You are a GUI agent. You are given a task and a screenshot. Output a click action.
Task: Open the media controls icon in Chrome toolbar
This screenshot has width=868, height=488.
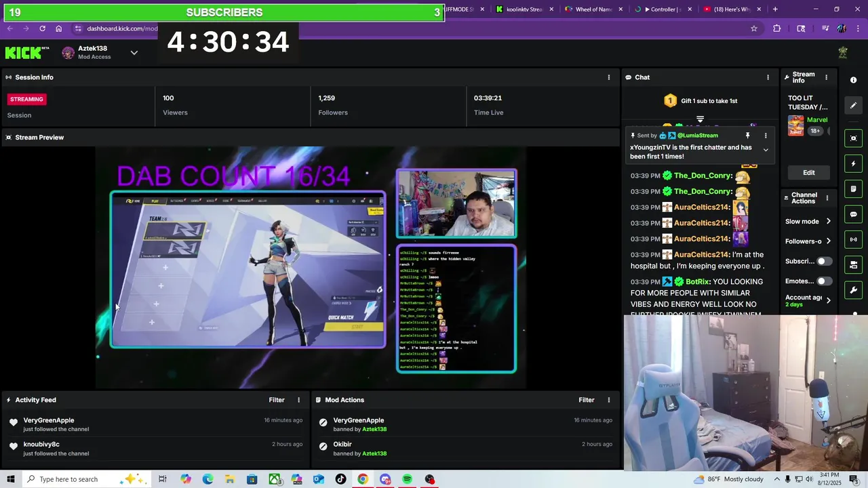tap(825, 28)
